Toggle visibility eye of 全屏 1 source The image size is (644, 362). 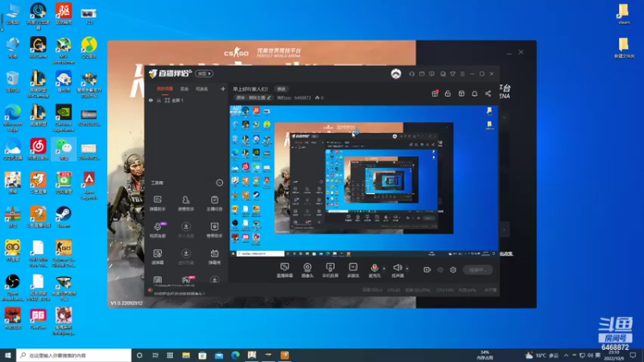151,100
